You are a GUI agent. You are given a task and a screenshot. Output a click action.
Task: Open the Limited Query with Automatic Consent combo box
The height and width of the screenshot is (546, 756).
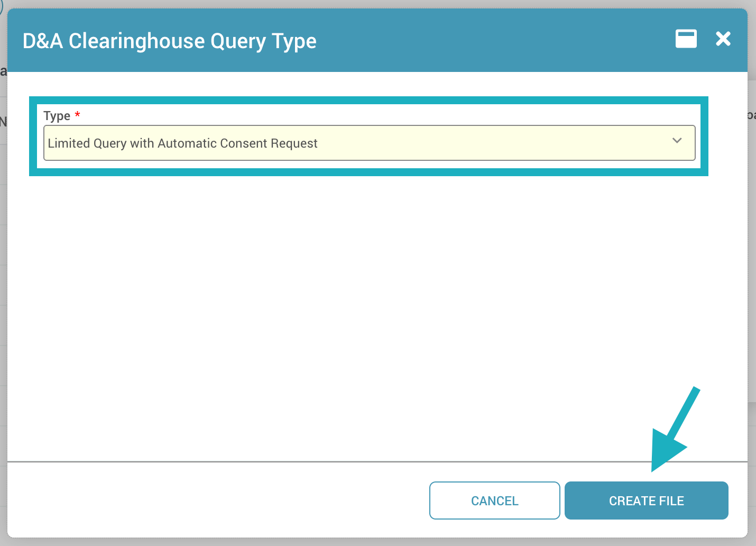(x=369, y=143)
